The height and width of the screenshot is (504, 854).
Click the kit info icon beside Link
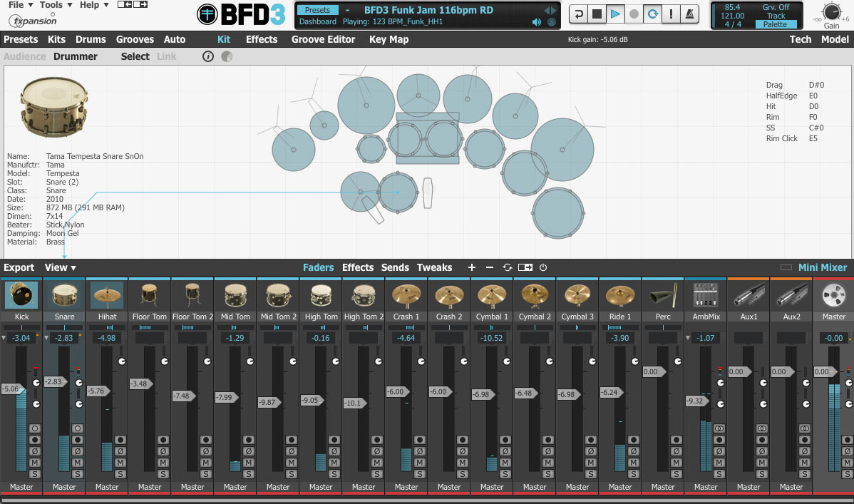[x=208, y=56]
